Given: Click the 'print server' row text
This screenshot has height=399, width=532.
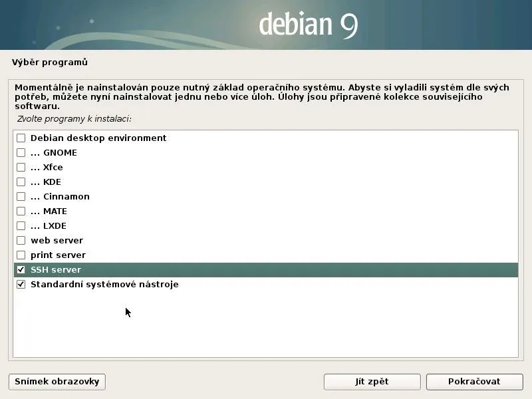Looking at the screenshot, I should pos(58,255).
